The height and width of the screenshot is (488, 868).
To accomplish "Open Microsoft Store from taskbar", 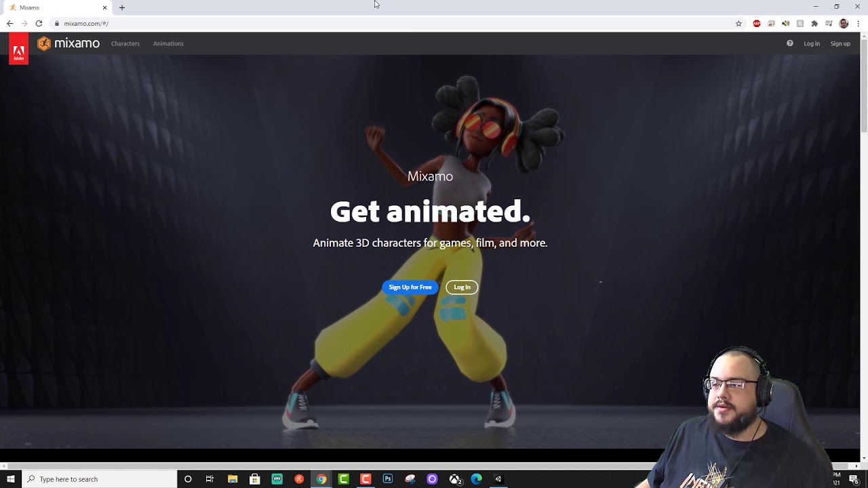I will (x=255, y=479).
